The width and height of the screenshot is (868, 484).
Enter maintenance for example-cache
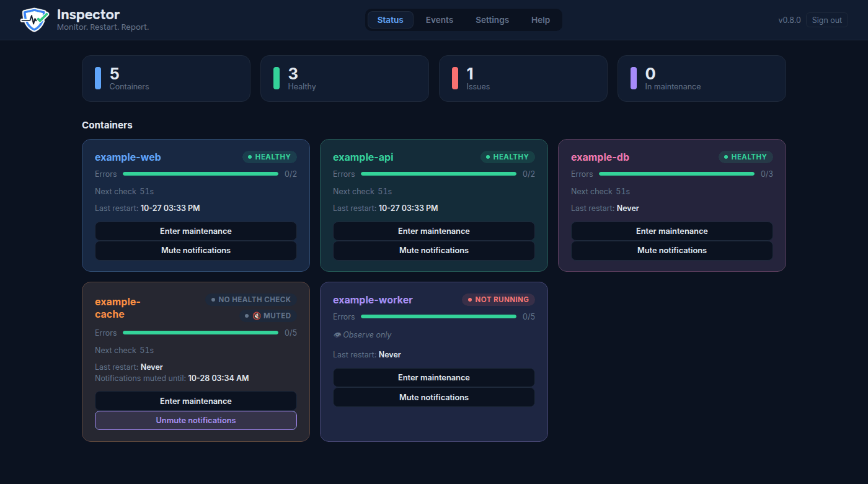[196, 401]
